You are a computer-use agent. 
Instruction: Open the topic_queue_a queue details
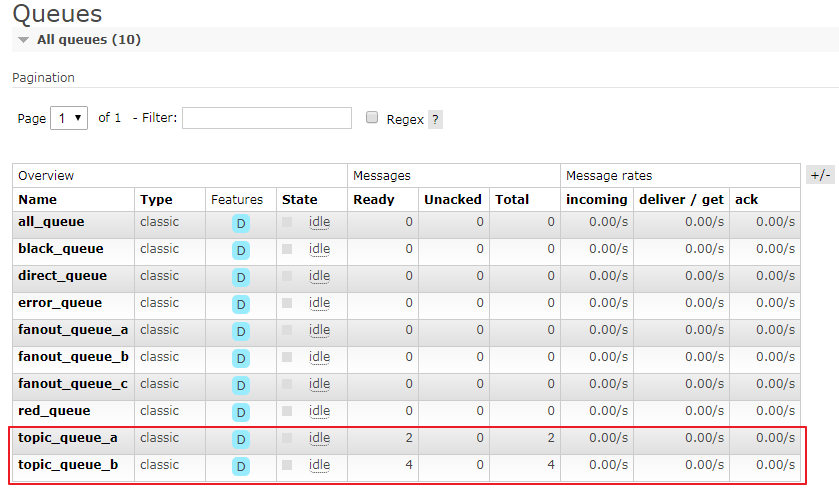point(68,438)
